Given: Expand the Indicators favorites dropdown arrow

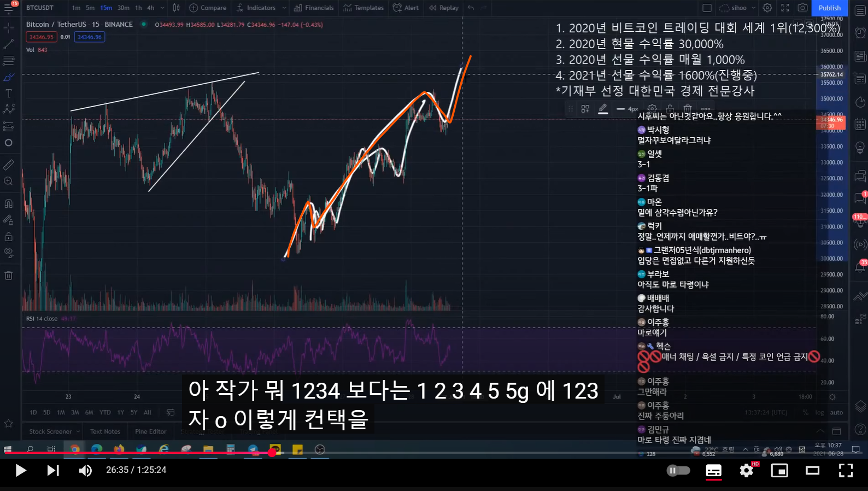Looking at the screenshot, I should click(284, 8).
